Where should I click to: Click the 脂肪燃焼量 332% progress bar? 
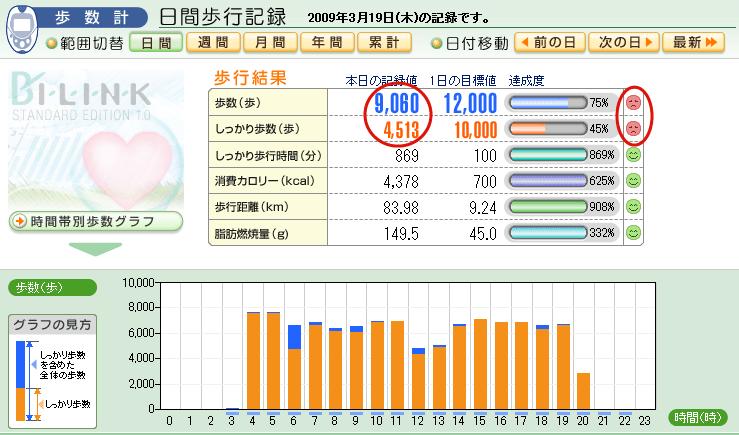pos(549,232)
